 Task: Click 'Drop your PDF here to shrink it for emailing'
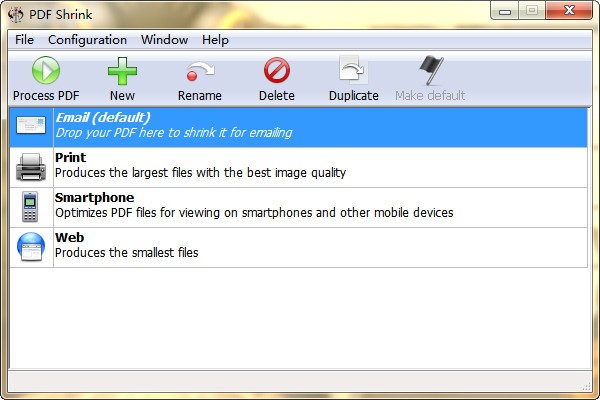point(174,133)
